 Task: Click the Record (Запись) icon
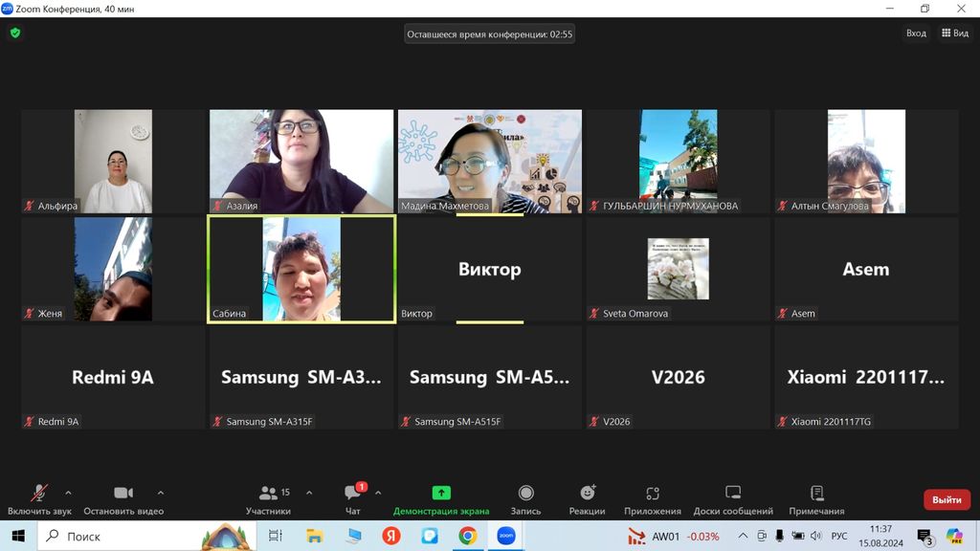click(x=525, y=494)
